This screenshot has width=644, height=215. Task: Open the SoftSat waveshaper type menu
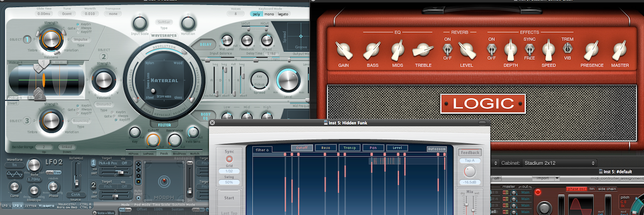[164, 21]
